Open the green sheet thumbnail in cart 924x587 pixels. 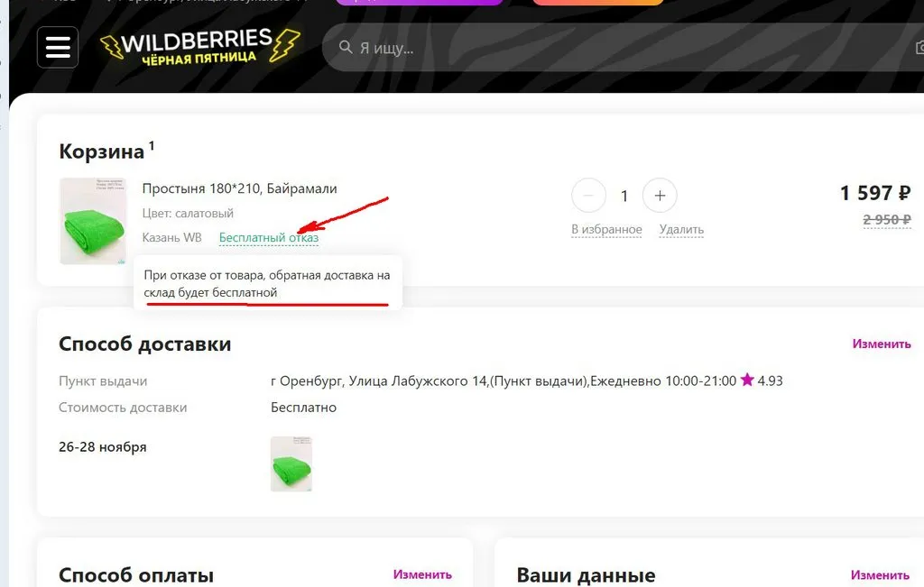93,221
